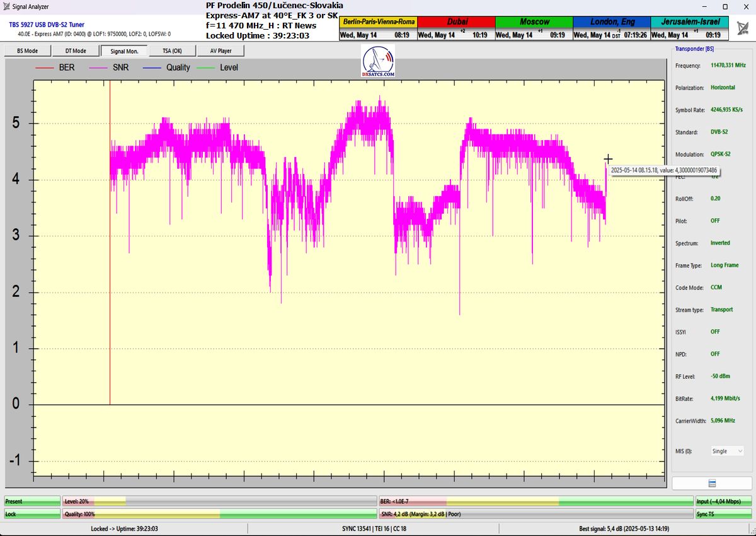The width and height of the screenshot is (756, 536).
Task: Click the crosshair cursor marker on the graph
Action: 608,160
